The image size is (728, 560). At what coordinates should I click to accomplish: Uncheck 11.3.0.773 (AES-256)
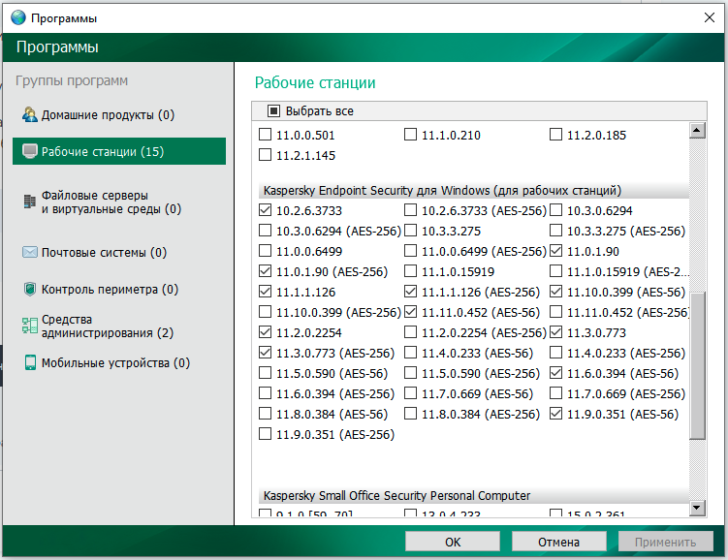coord(265,353)
